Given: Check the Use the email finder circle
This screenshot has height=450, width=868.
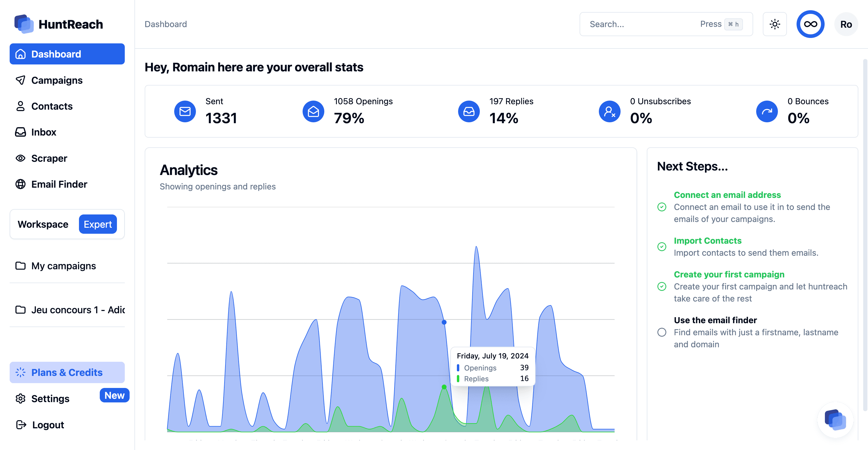Looking at the screenshot, I should pos(662,333).
